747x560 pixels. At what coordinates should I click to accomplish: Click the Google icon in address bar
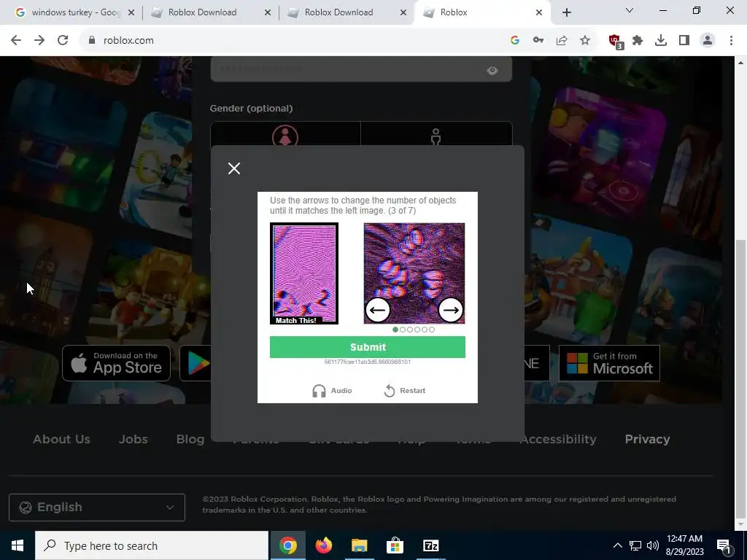515,41
